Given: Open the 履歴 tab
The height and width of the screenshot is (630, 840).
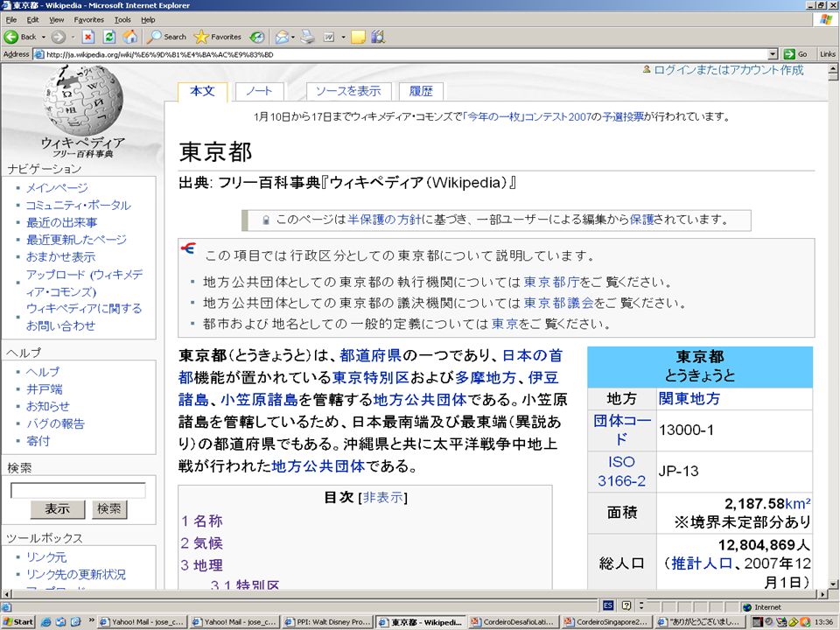Looking at the screenshot, I should pos(421,91).
